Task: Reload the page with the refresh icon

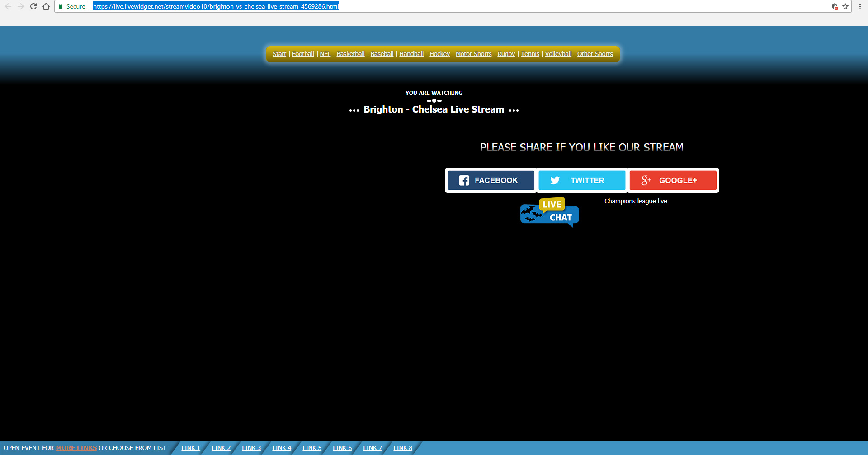Action: (x=33, y=6)
